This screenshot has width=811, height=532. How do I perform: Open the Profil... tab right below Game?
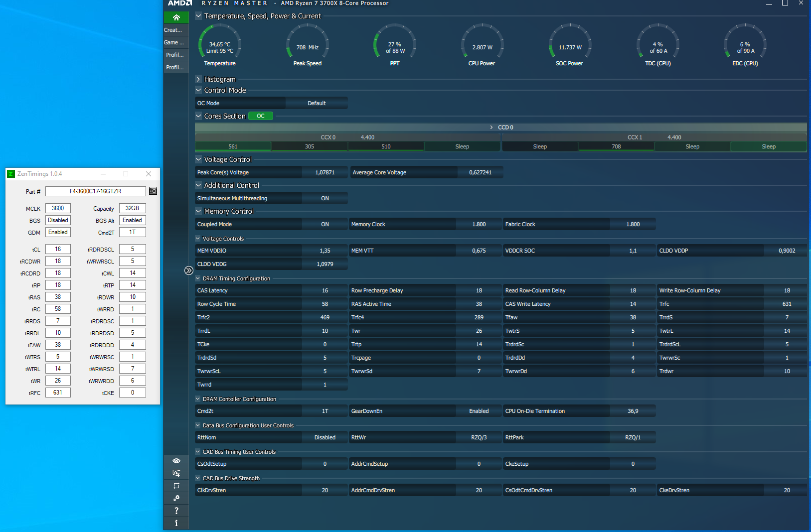tap(176, 55)
